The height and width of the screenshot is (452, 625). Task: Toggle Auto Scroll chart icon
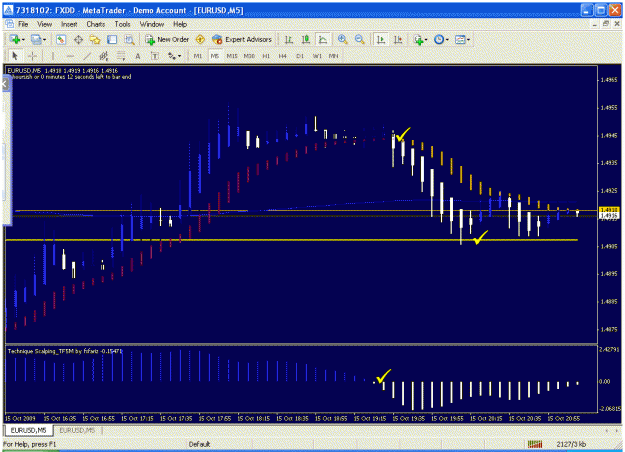[x=381, y=39]
